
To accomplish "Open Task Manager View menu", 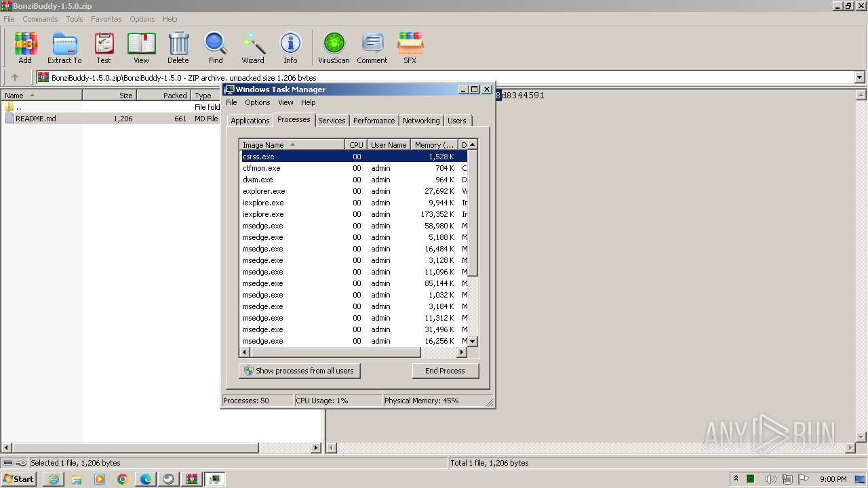I will coord(285,102).
